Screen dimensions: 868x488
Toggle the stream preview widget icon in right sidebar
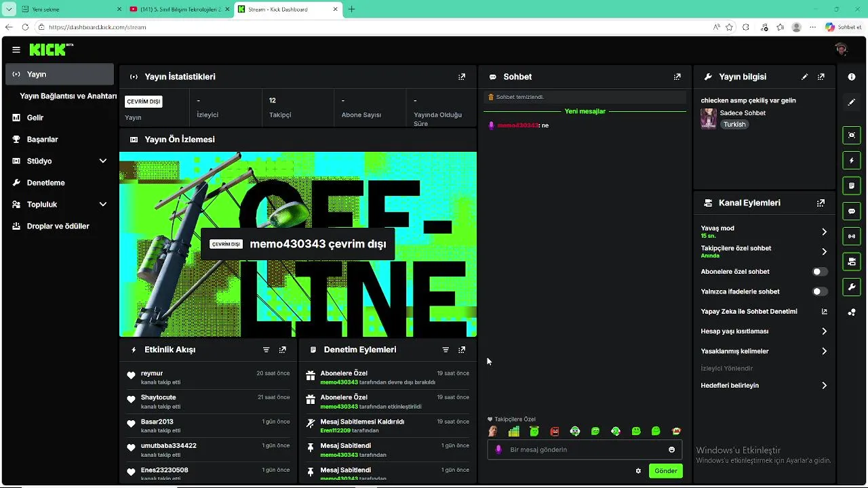852,135
